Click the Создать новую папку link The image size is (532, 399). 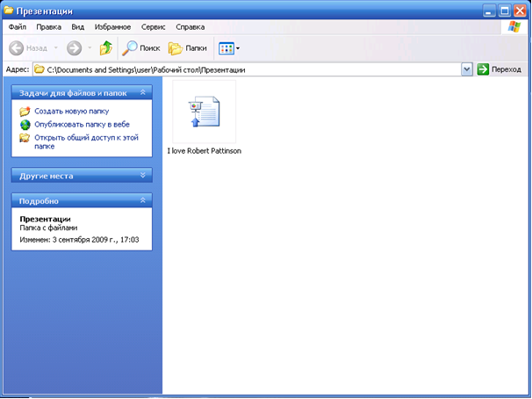click(72, 111)
